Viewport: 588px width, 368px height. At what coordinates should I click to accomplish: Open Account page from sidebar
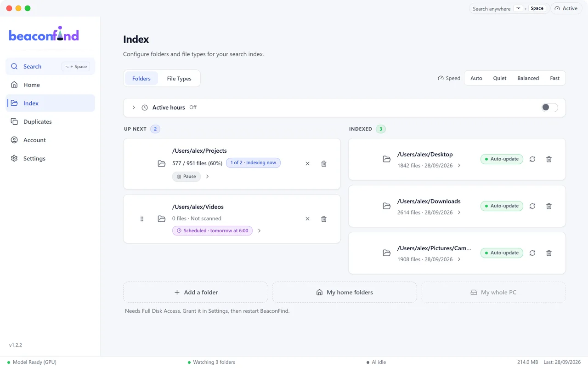(51, 140)
